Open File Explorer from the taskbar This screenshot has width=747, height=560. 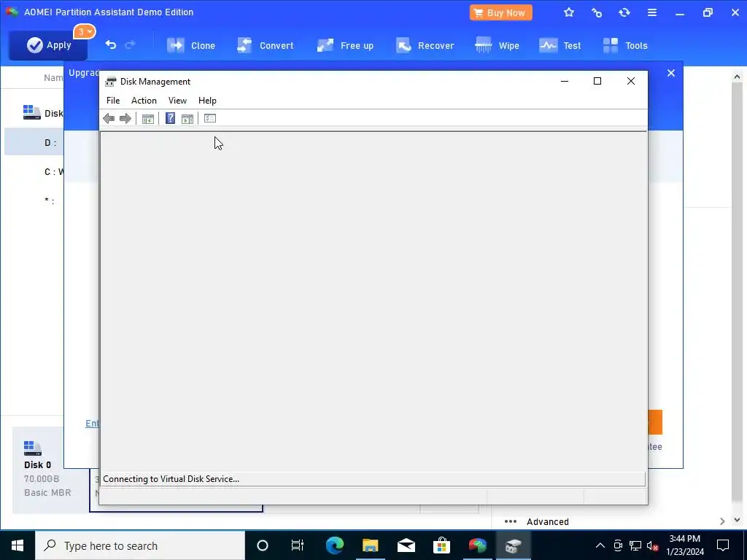click(370, 545)
